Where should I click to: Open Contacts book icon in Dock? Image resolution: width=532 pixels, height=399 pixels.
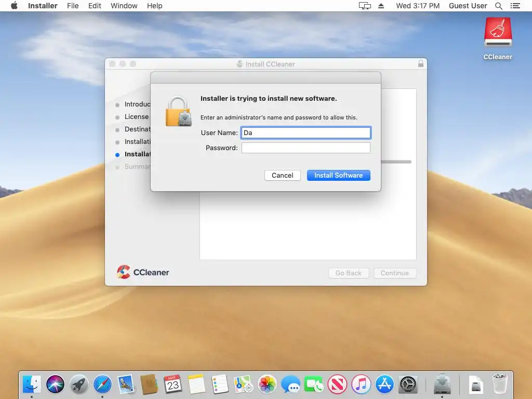(149, 384)
